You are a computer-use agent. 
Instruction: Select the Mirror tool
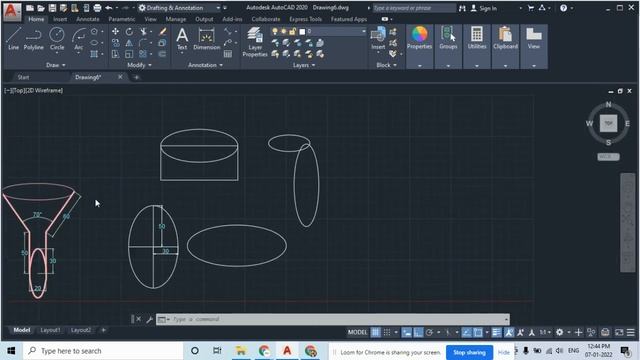129,42
